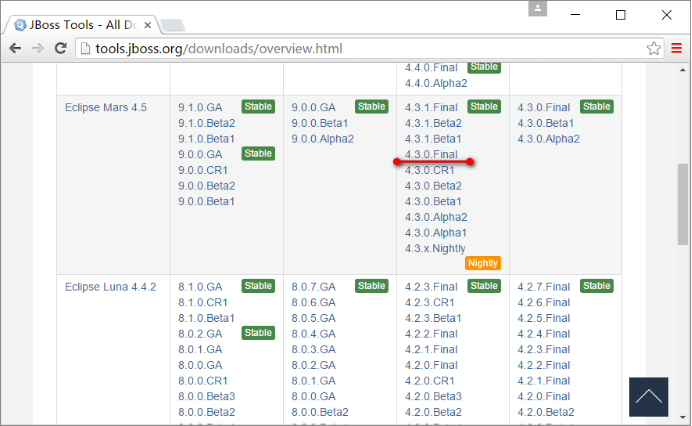Click the back-to-top arrow button

(648, 397)
